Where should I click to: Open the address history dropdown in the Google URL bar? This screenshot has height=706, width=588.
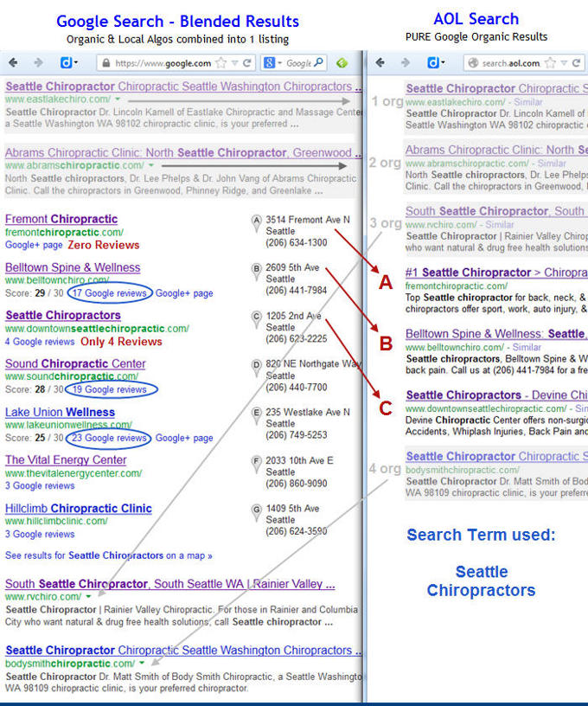pyautogui.click(x=235, y=63)
